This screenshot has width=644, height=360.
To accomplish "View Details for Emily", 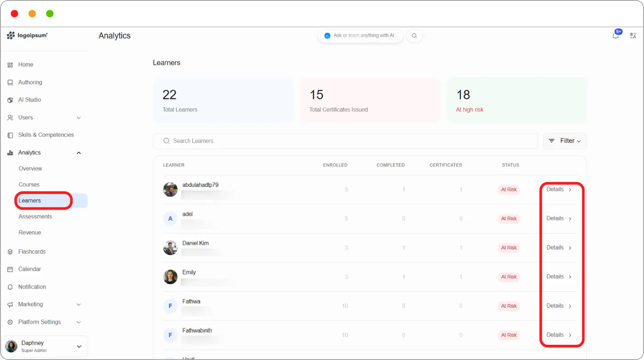I will pos(559,277).
